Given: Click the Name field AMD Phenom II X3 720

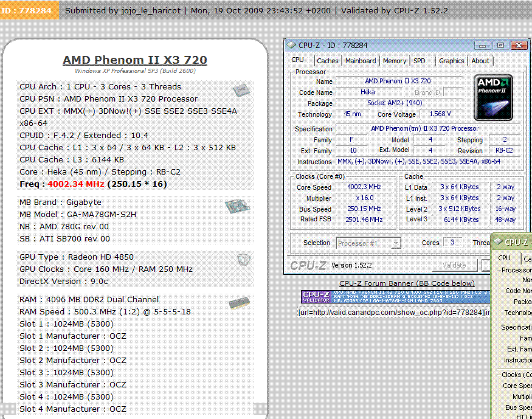Looking at the screenshot, I should (398, 81).
